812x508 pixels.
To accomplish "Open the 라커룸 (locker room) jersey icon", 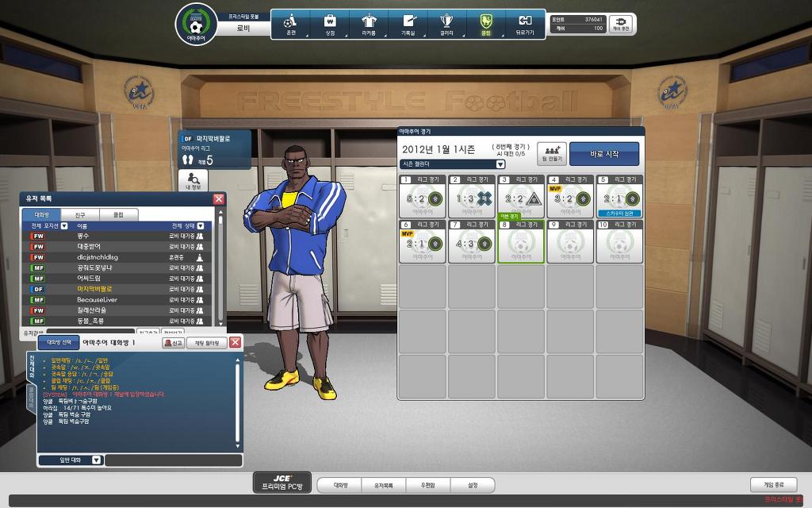I will 369,24.
